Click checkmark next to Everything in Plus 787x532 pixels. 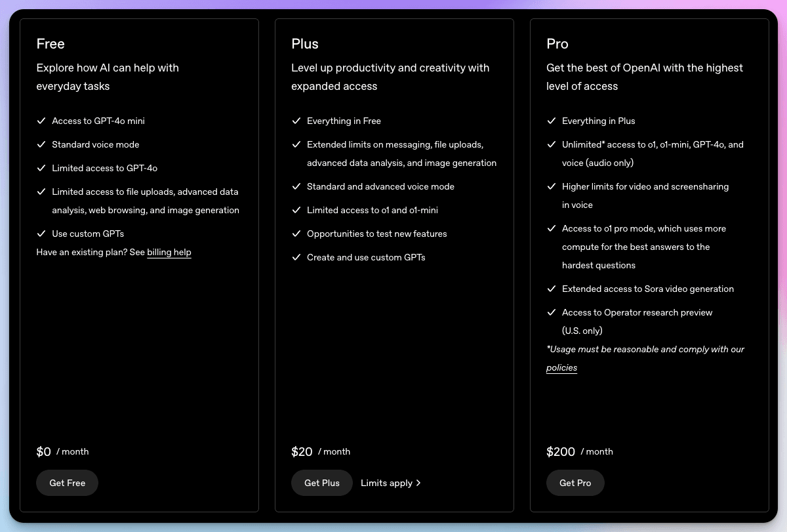coord(551,121)
